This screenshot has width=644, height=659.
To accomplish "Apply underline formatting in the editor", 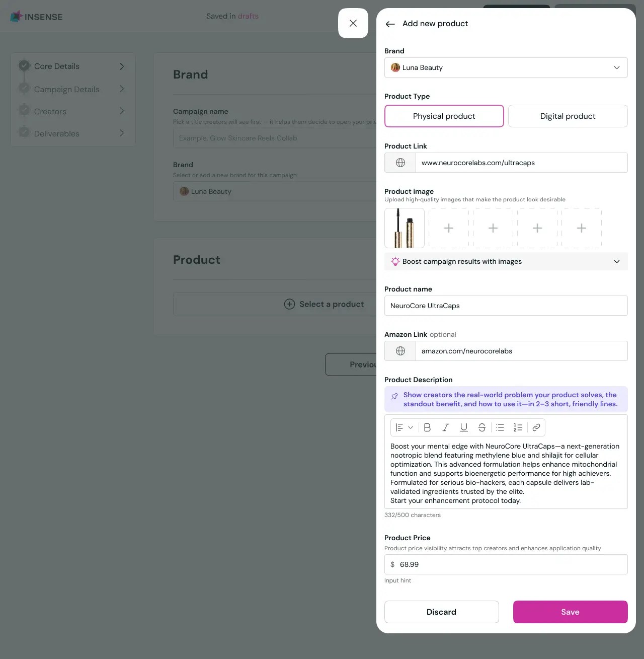I will tap(463, 427).
